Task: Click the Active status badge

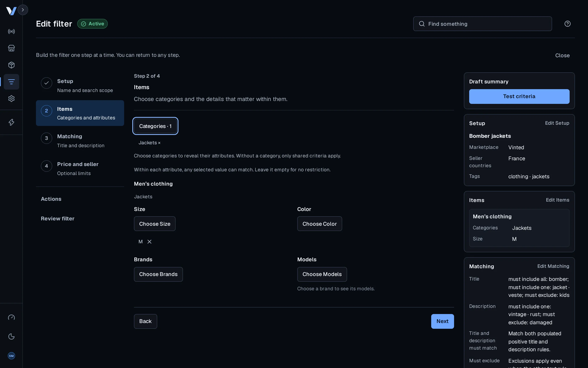Action: click(92, 24)
